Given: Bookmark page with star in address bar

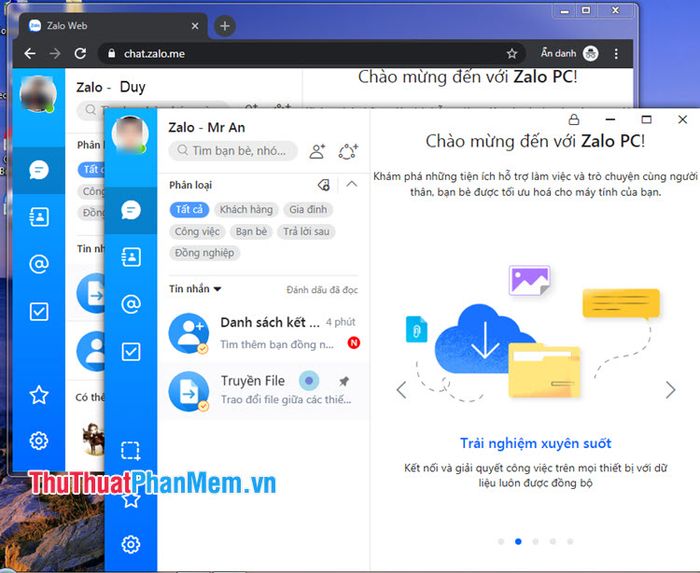Looking at the screenshot, I should click(x=512, y=54).
